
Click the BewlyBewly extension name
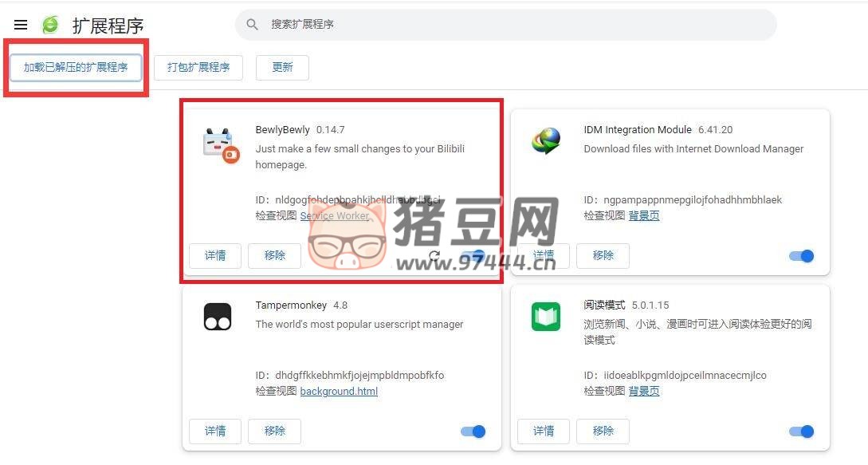(x=282, y=130)
